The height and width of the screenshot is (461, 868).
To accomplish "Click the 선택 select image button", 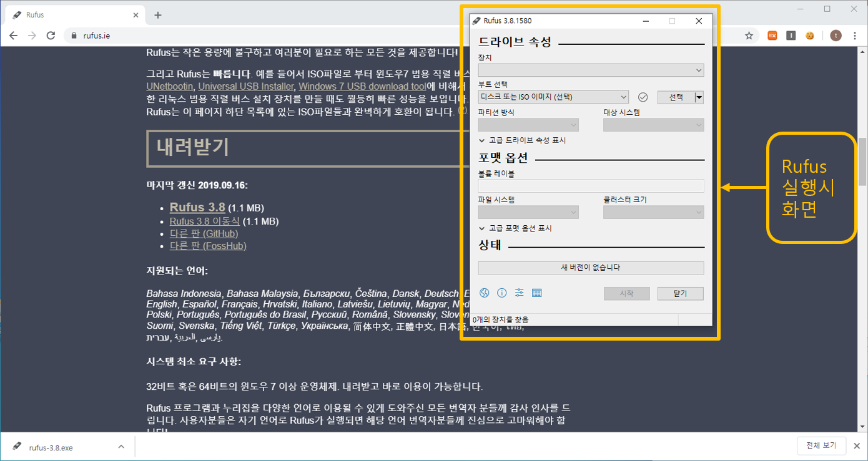I will [676, 97].
